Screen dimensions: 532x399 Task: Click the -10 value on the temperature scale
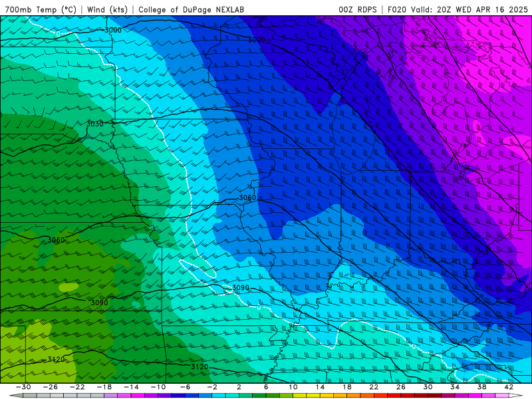pyautogui.click(x=158, y=387)
